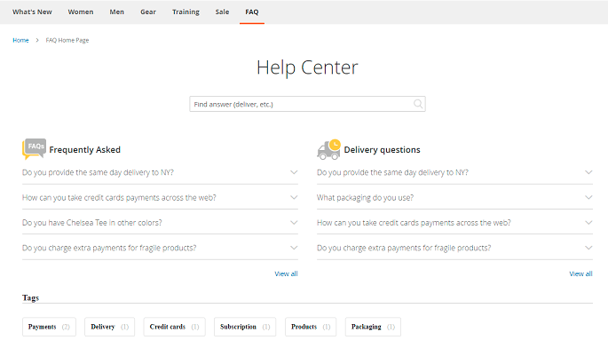
Task: Click View all under Frequently Asked
Action: (286, 273)
